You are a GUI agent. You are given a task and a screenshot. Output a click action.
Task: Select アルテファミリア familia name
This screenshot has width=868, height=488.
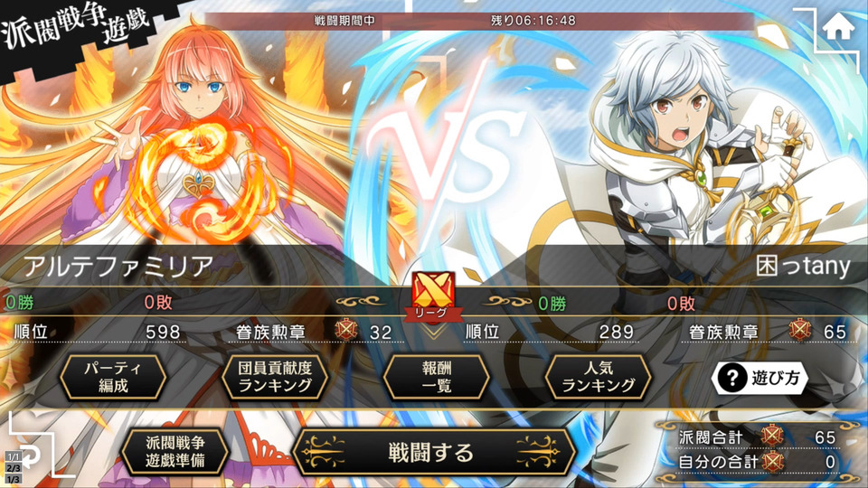tap(118, 267)
